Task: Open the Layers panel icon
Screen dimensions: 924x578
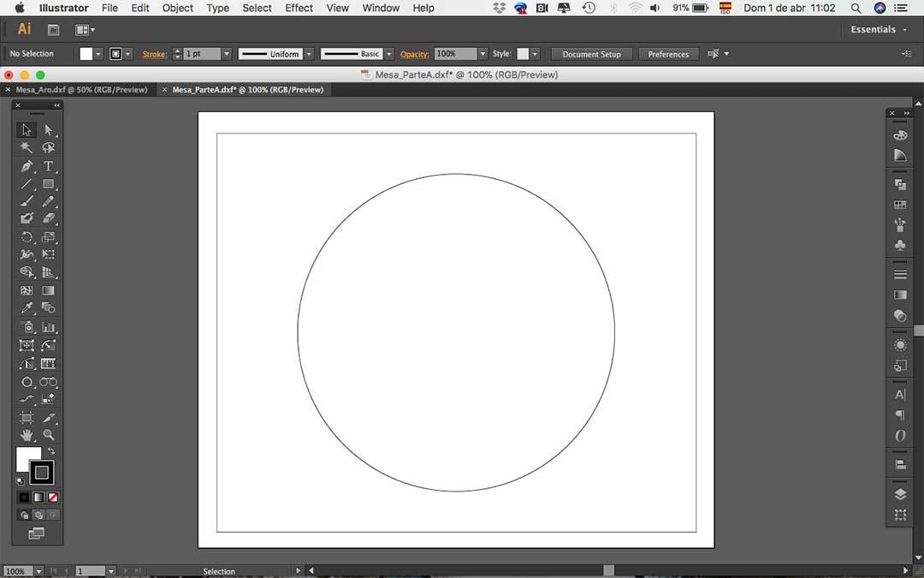Action: coord(900,494)
